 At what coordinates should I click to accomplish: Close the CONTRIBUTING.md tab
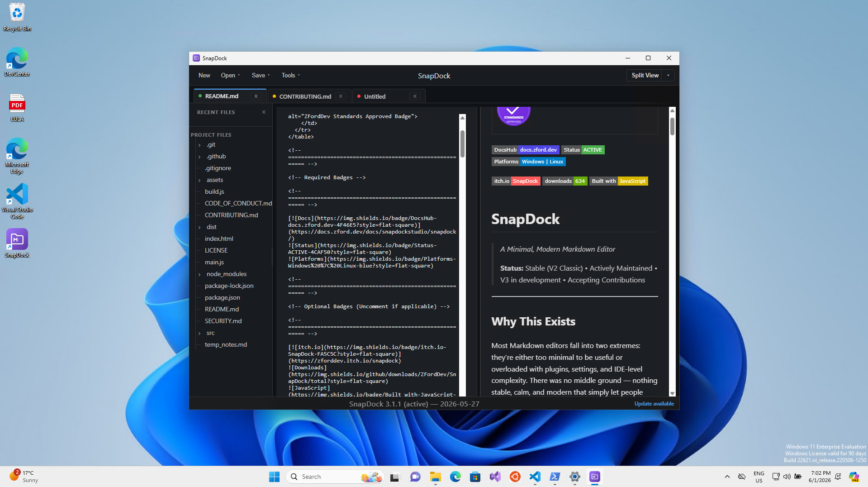[x=341, y=96]
